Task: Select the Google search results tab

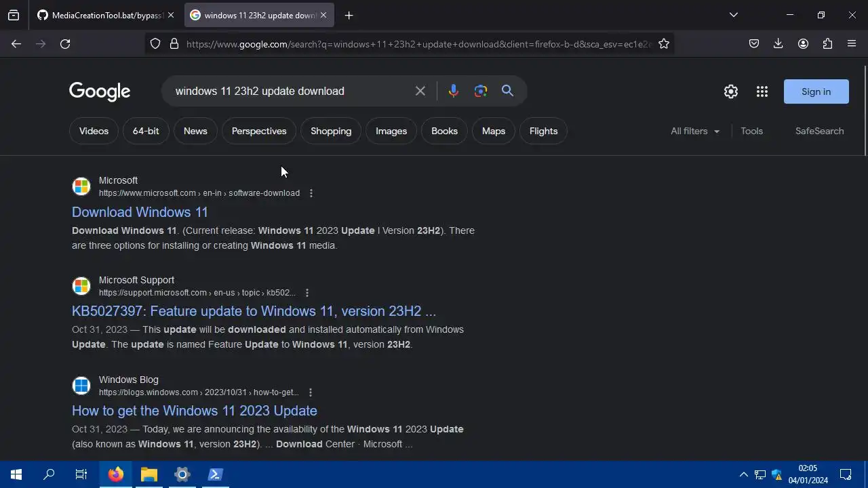Action: [258, 15]
